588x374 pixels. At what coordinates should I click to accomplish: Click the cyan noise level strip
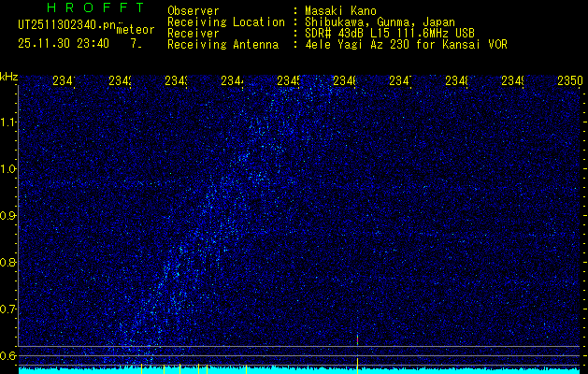tap(299, 370)
